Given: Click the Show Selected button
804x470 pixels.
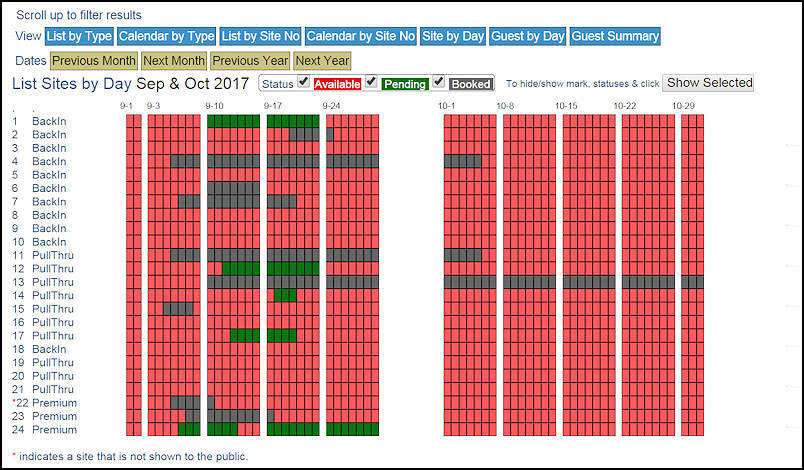Looking at the screenshot, I should tap(709, 83).
